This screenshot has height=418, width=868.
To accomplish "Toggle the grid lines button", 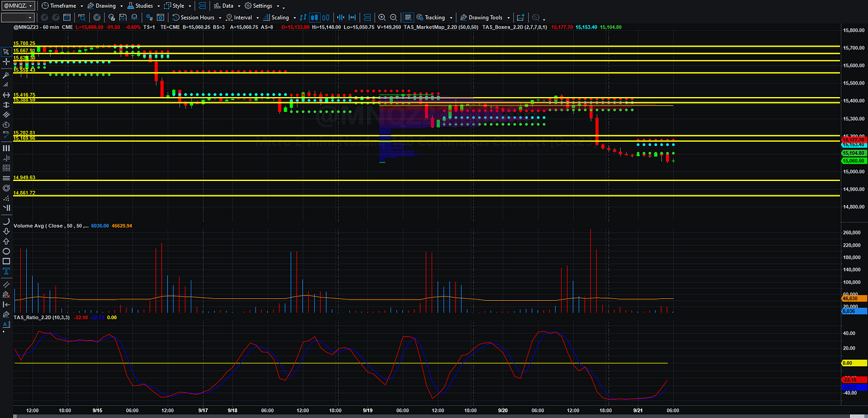I will pyautogui.click(x=408, y=17).
